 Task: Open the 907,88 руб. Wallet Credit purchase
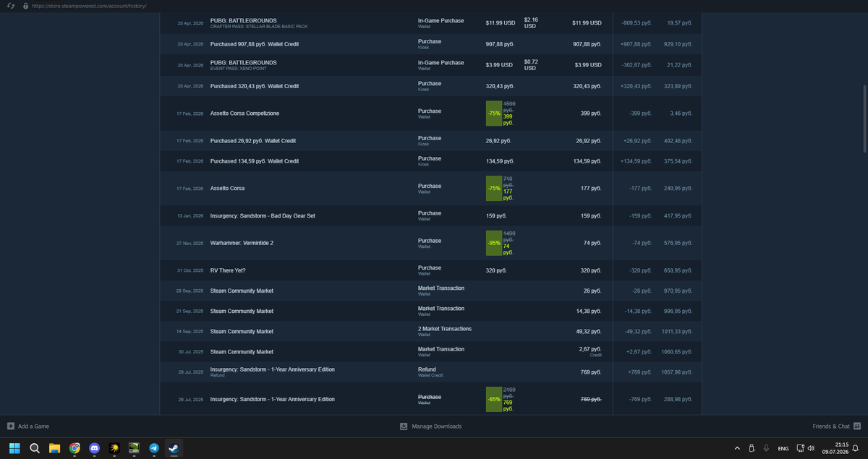click(431, 44)
